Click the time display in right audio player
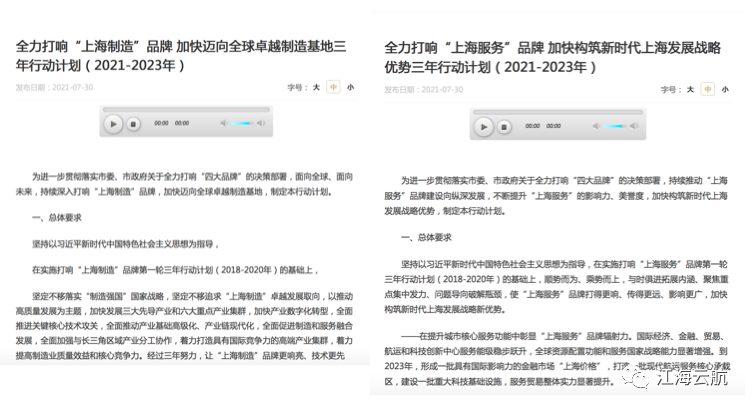 pyautogui.click(x=543, y=126)
